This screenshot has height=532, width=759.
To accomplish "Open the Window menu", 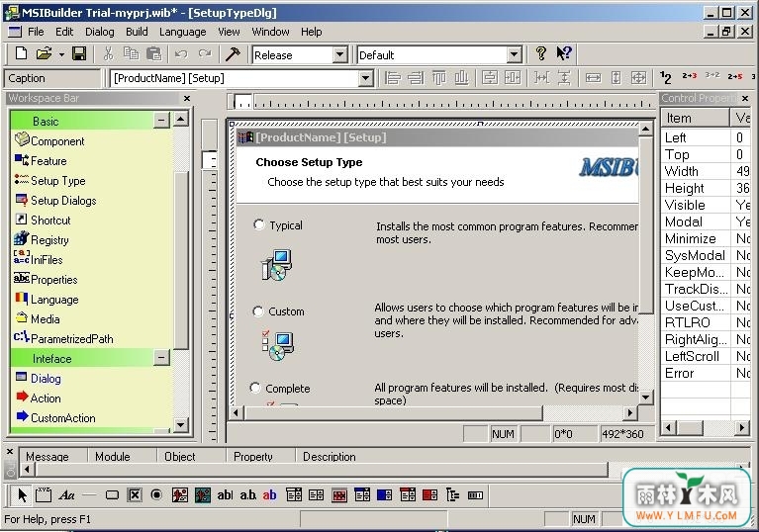I will click(270, 32).
